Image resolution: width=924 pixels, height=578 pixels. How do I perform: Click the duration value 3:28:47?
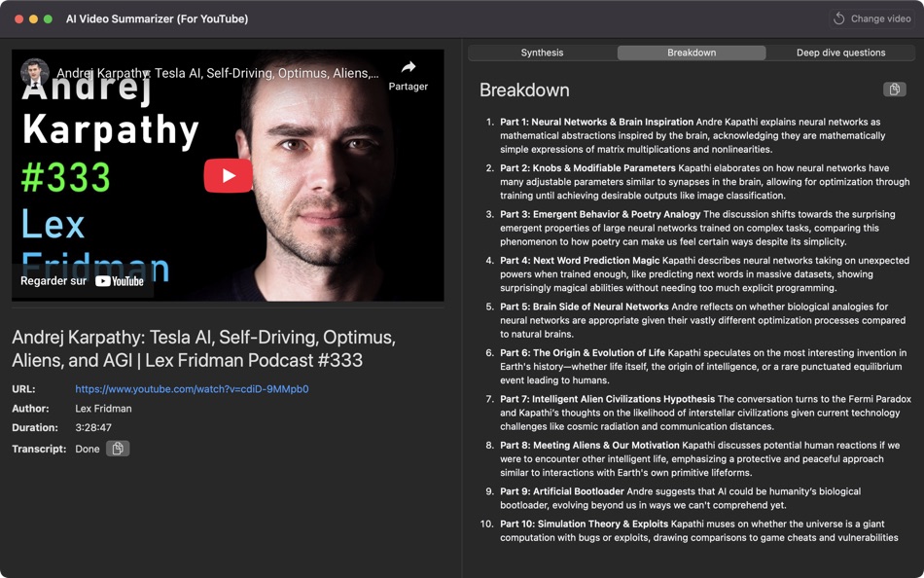click(x=93, y=427)
